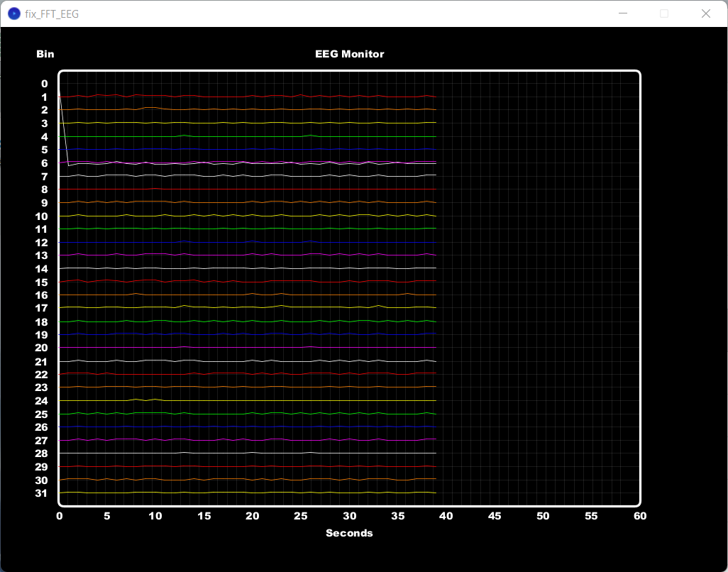Click the bin 31 row label
This screenshot has height=572, width=728.
coord(41,493)
